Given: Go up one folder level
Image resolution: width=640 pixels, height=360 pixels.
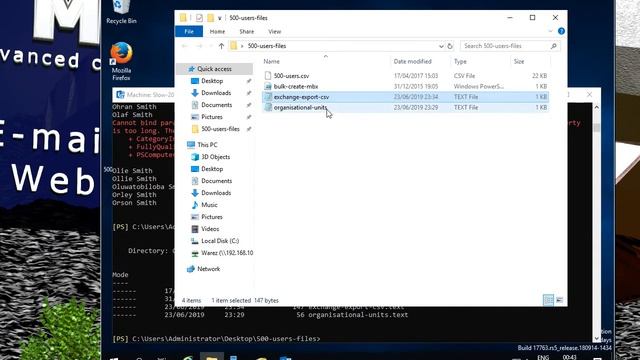Looking at the screenshot, I should click(221, 46).
